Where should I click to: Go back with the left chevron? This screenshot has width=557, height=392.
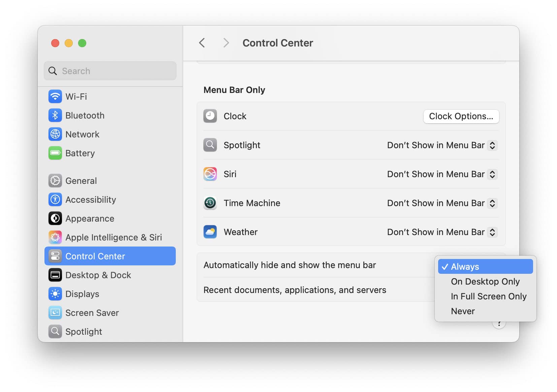tap(202, 43)
